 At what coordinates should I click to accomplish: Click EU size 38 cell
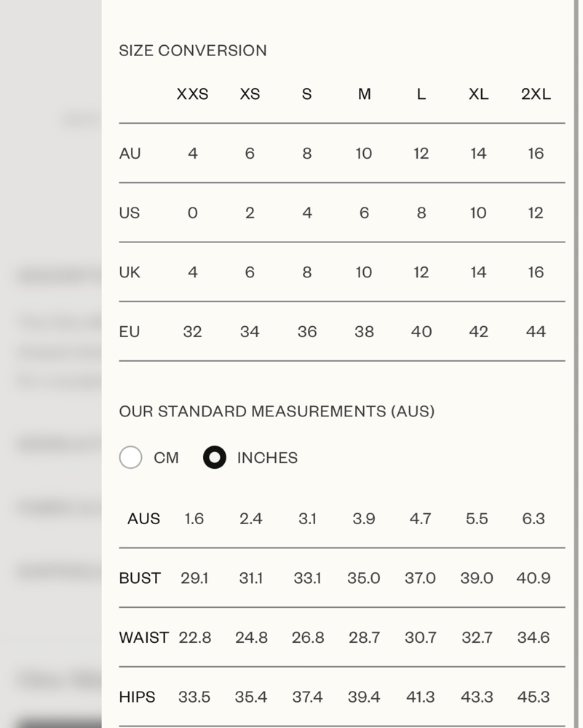tap(364, 332)
